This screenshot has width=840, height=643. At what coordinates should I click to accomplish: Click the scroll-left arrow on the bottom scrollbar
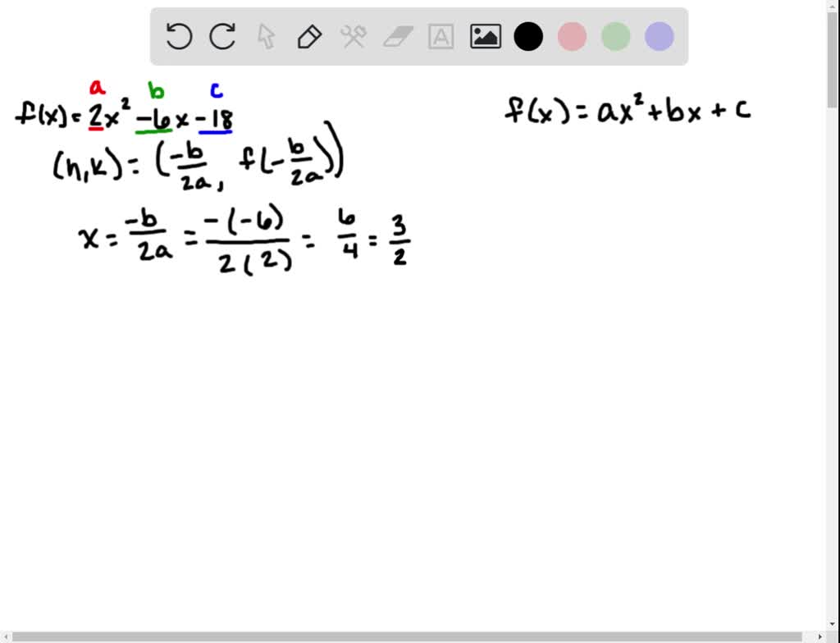point(7,636)
